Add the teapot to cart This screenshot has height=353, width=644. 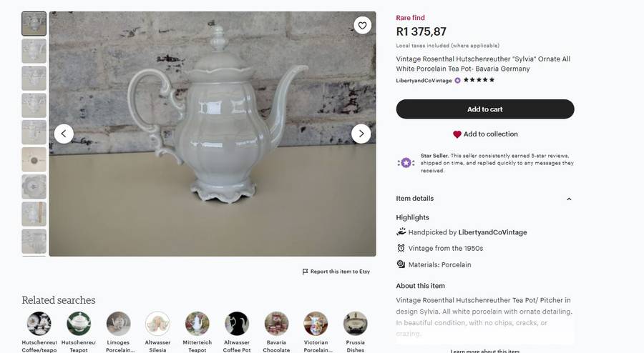[x=485, y=109]
